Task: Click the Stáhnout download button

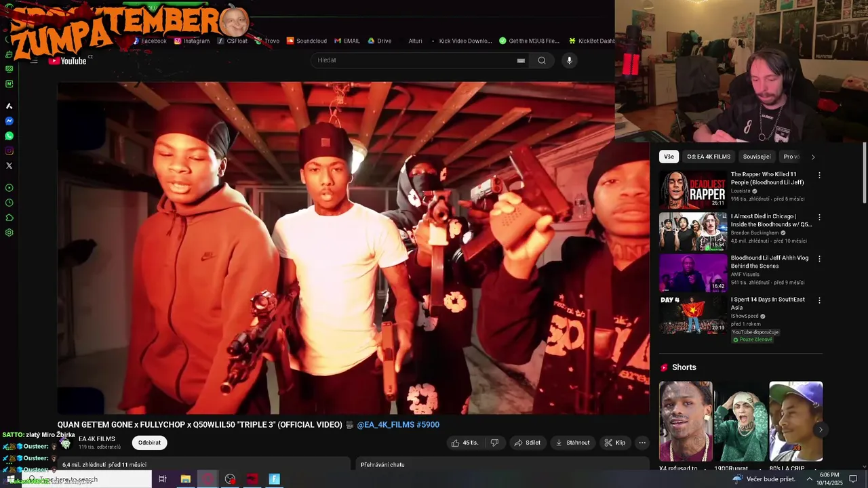Action: pos(572,443)
